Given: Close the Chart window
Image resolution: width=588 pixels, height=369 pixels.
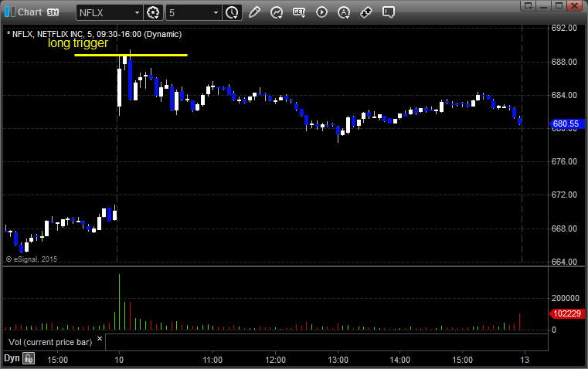Looking at the screenshot, I should point(575,5).
